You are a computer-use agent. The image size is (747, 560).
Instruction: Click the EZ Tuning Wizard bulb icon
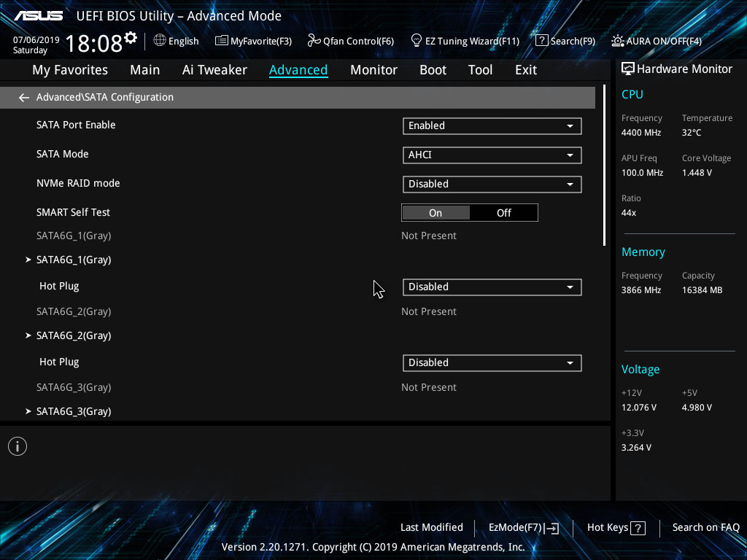click(x=416, y=41)
